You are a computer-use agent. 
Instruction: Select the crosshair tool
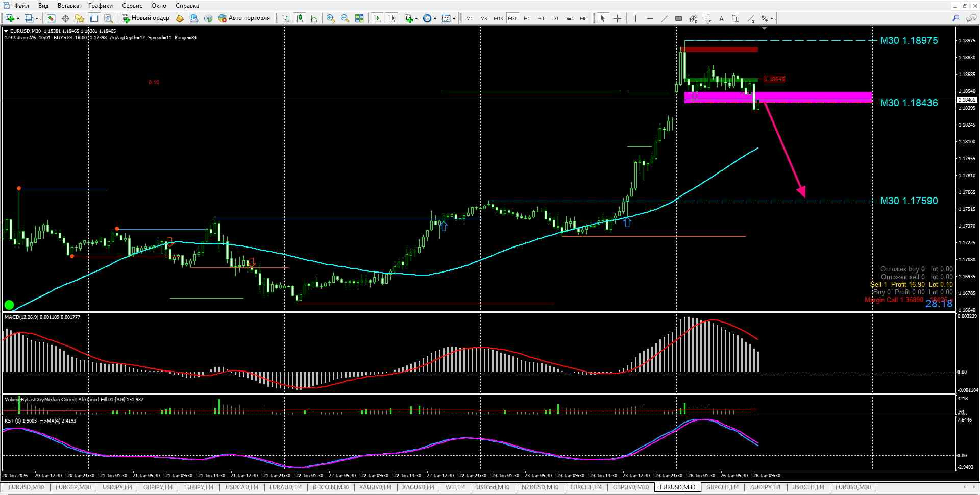pyautogui.click(x=617, y=18)
